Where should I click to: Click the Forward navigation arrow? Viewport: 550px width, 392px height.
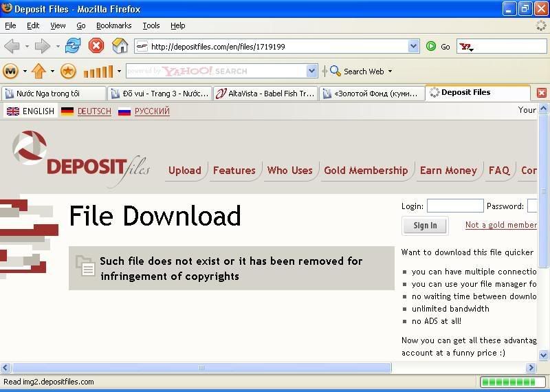(x=43, y=46)
